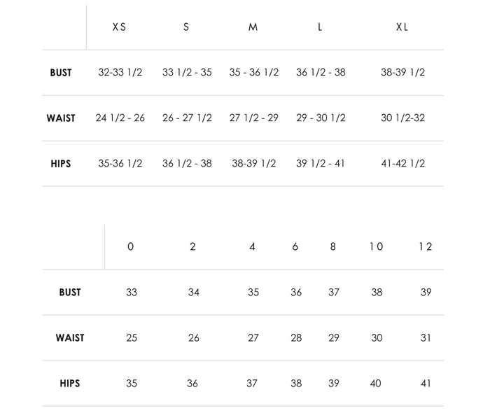Click the M size column header
The image size is (504, 420).
coord(253,27)
